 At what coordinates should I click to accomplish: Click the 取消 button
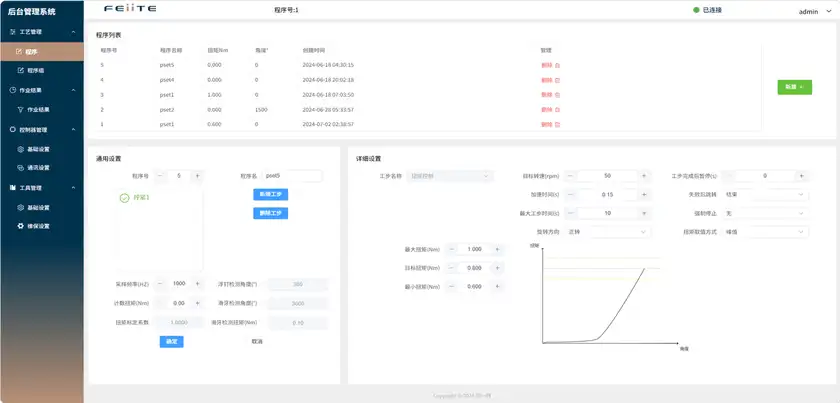(x=257, y=341)
